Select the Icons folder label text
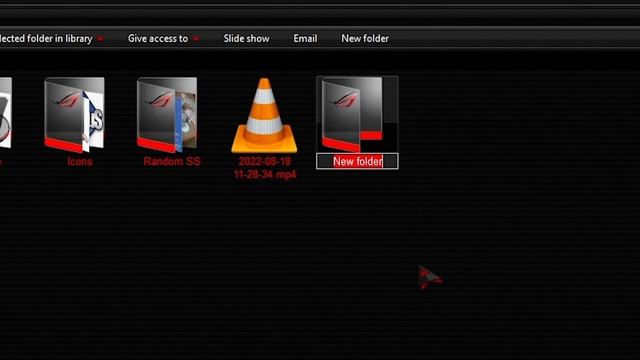640x360 pixels. pyautogui.click(x=80, y=161)
